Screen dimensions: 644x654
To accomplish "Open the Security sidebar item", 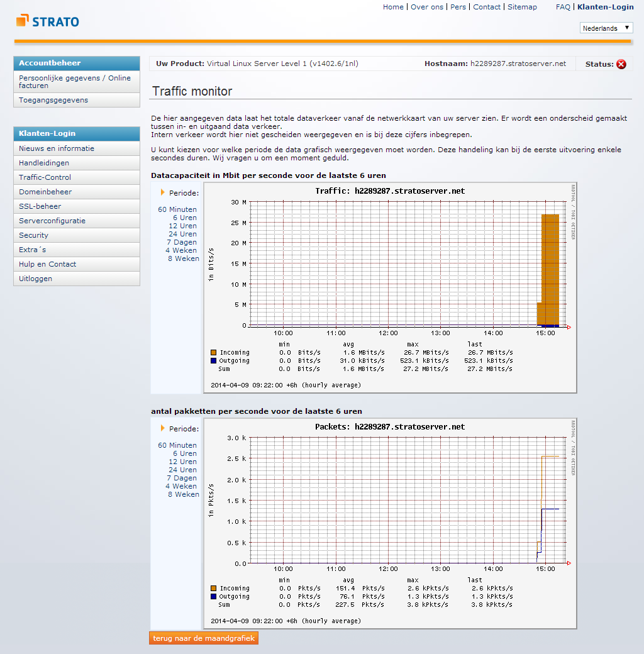I will point(34,235).
